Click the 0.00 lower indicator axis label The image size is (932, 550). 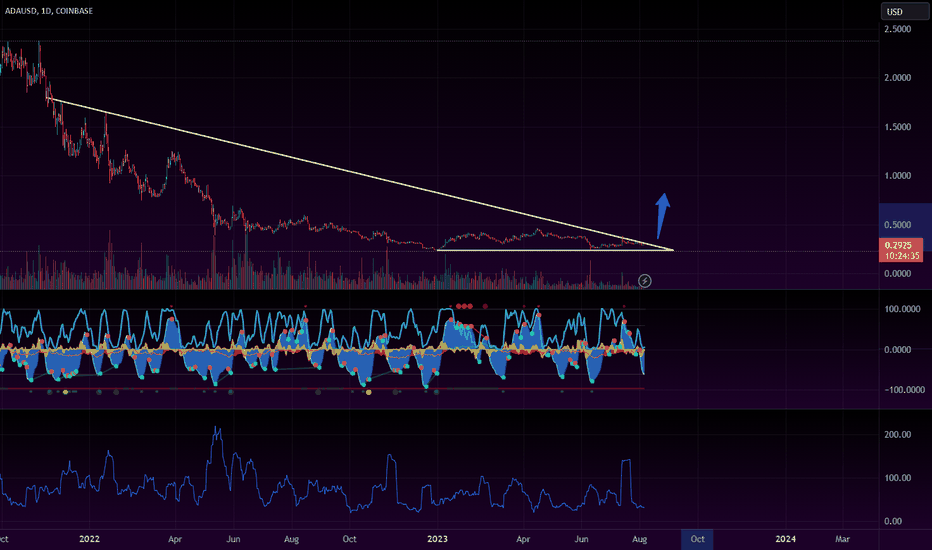click(x=893, y=521)
